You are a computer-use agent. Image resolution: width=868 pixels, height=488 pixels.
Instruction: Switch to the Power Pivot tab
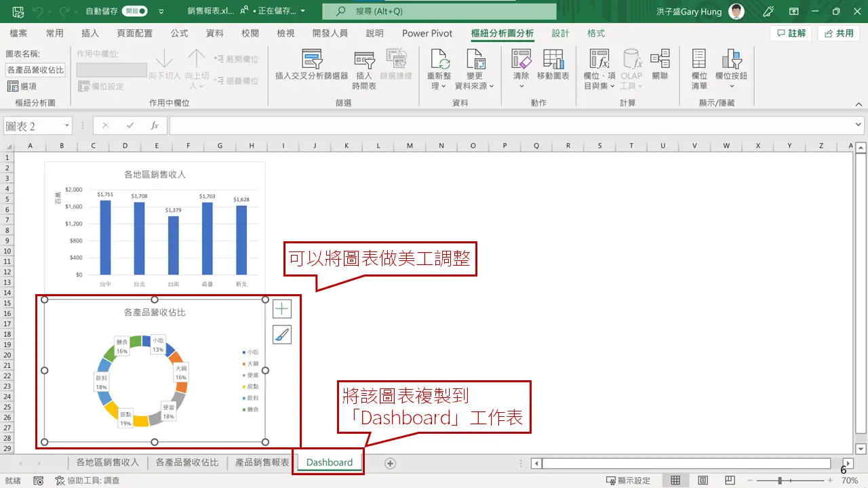point(427,33)
